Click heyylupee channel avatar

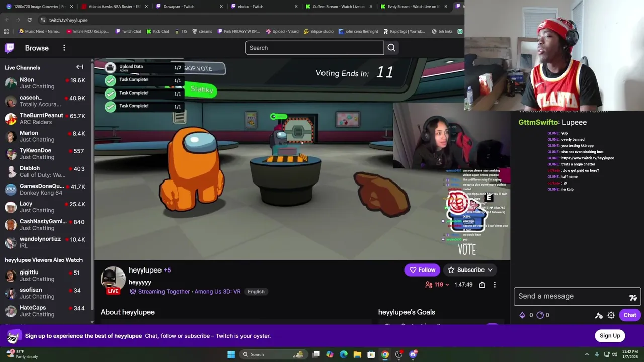click(x=113, y=279)
